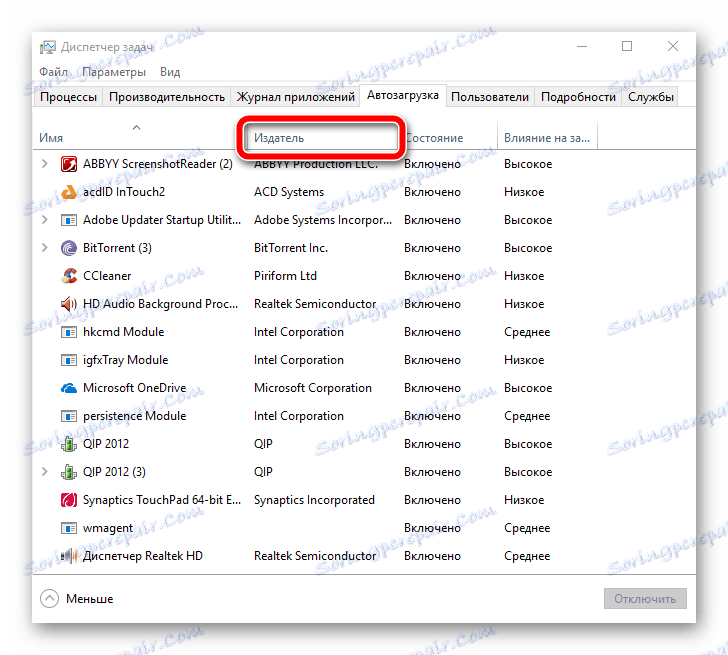
Task: Click the Task Manager title bar icon
Action: coord(47,47)
